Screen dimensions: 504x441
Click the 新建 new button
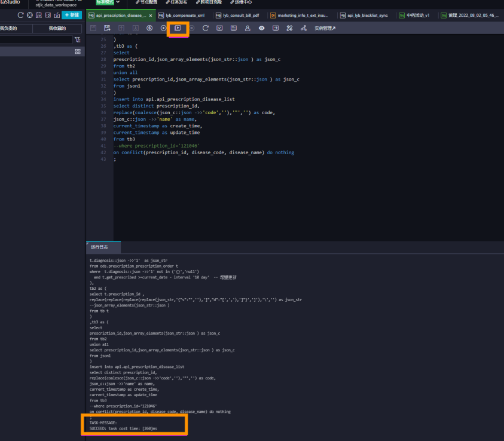72,15
